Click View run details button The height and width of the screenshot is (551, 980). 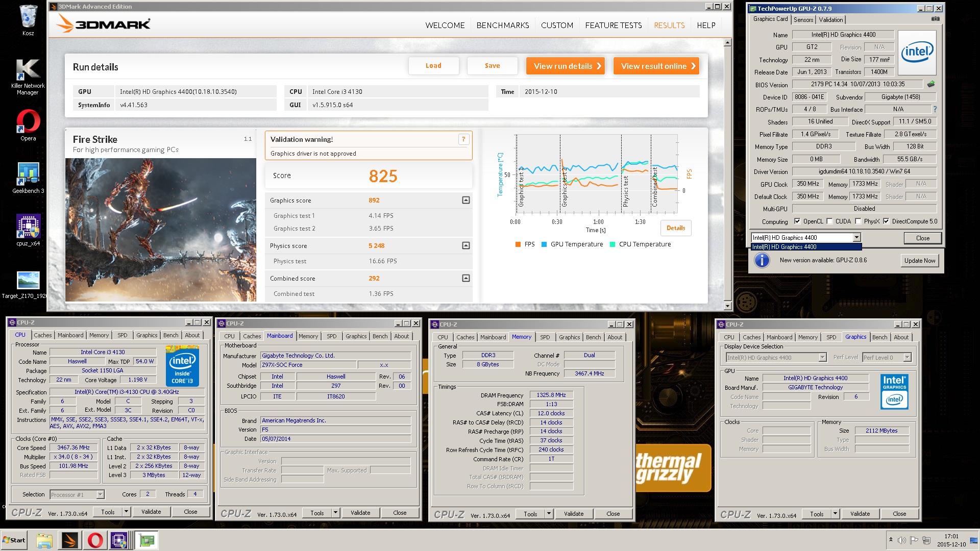[566, 66]
